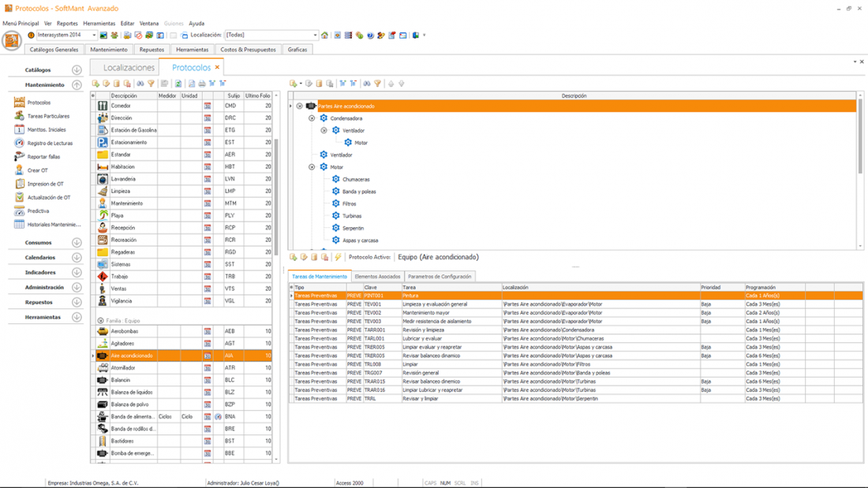
Task: Click the calendar icon in the Comedor row
Action: point(208,106)
